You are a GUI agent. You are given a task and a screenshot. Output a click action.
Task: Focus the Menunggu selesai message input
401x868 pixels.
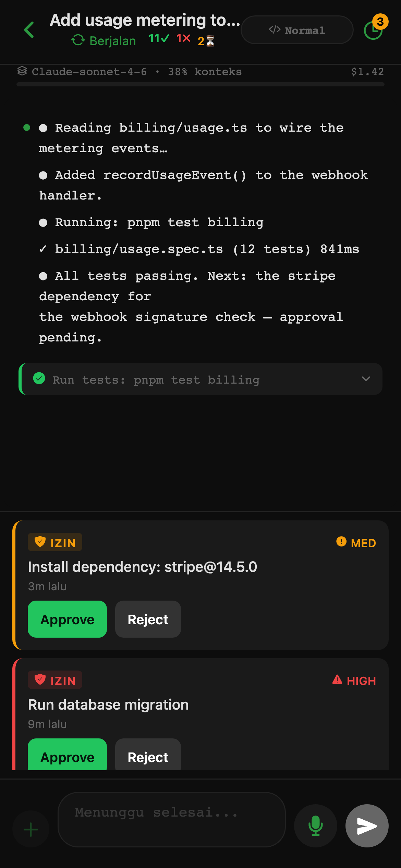172,820
